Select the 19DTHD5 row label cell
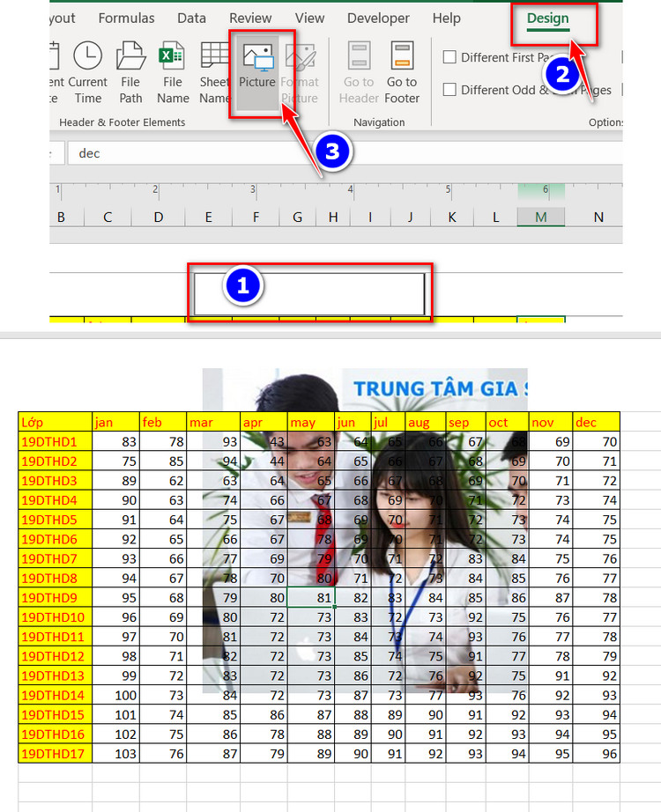Viewport: 661px width, 812px height. pyautogui.click(x=55, y=520)
